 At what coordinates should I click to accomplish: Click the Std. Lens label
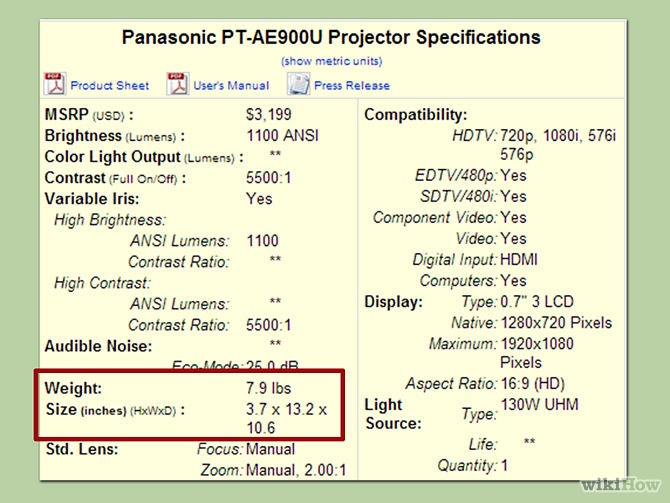(x=82, y=449)
